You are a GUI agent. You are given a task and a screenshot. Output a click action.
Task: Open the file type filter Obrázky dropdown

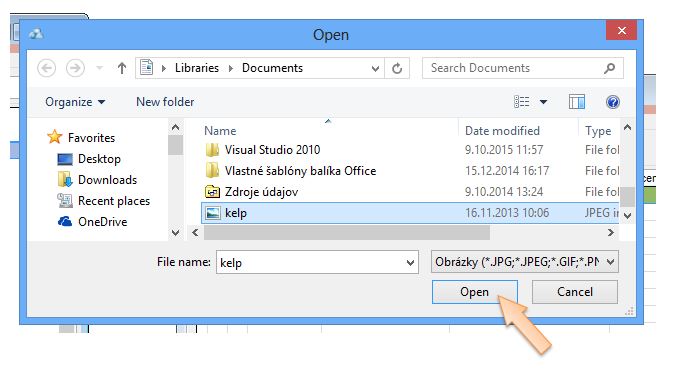(525, 262)
